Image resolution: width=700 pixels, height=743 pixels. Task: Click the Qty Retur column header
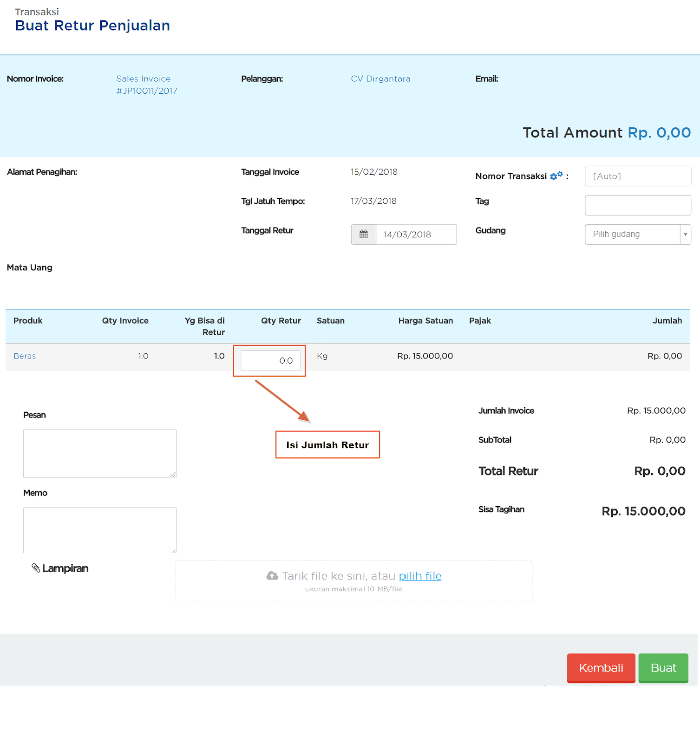[x=281, y=321]
